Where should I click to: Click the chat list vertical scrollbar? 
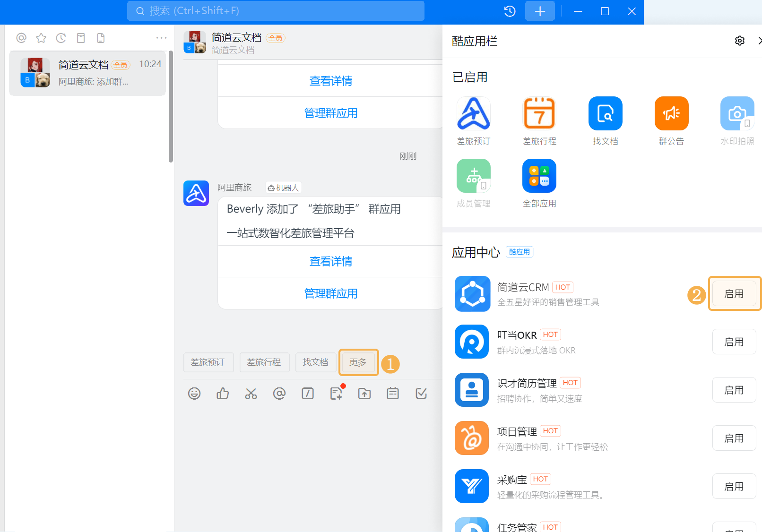171,107
